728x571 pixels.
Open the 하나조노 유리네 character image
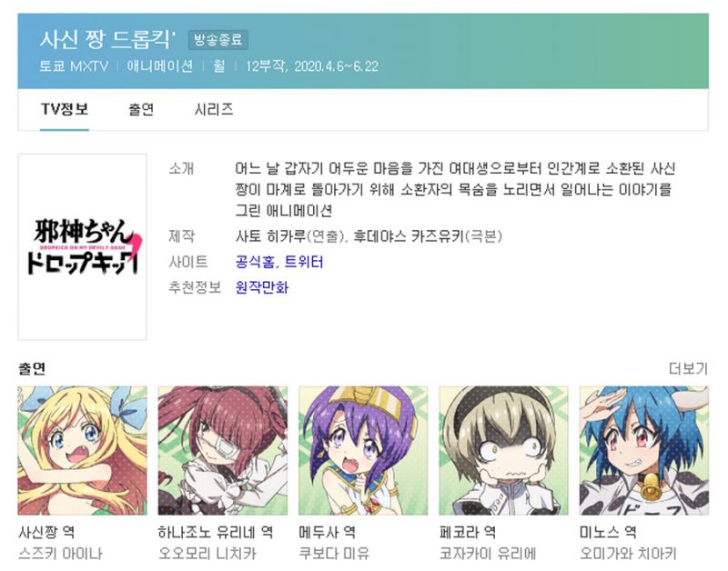pos(223,450)
